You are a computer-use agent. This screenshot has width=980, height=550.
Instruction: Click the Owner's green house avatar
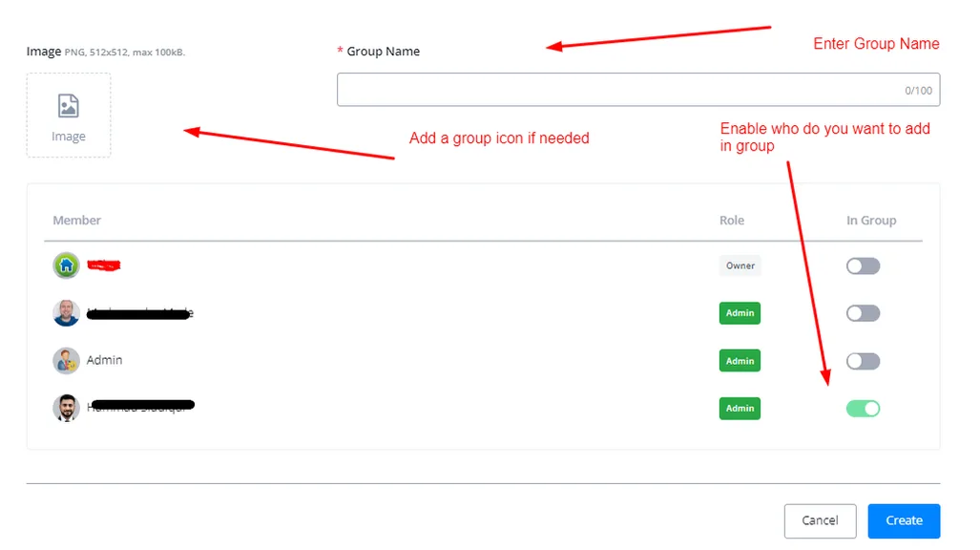[66, 265]
